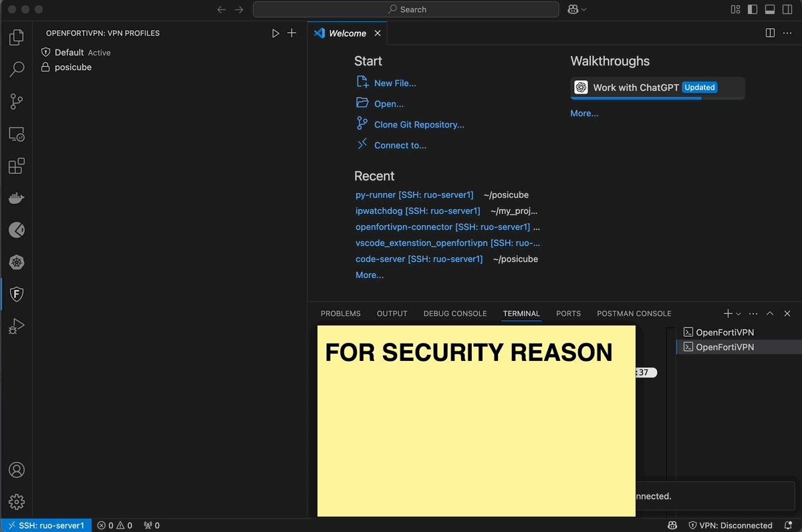
Task: Open the Search view in activity bar
Action: [17, 69]
